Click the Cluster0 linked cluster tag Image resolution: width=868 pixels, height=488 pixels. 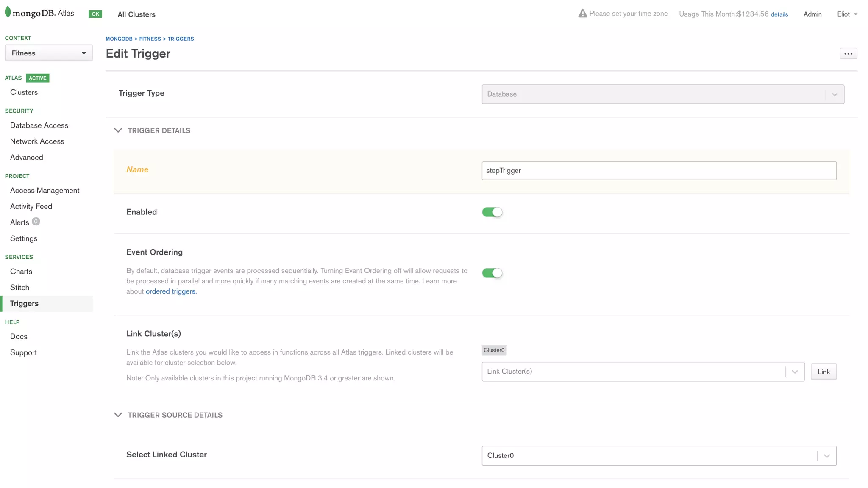pos(494,350)
